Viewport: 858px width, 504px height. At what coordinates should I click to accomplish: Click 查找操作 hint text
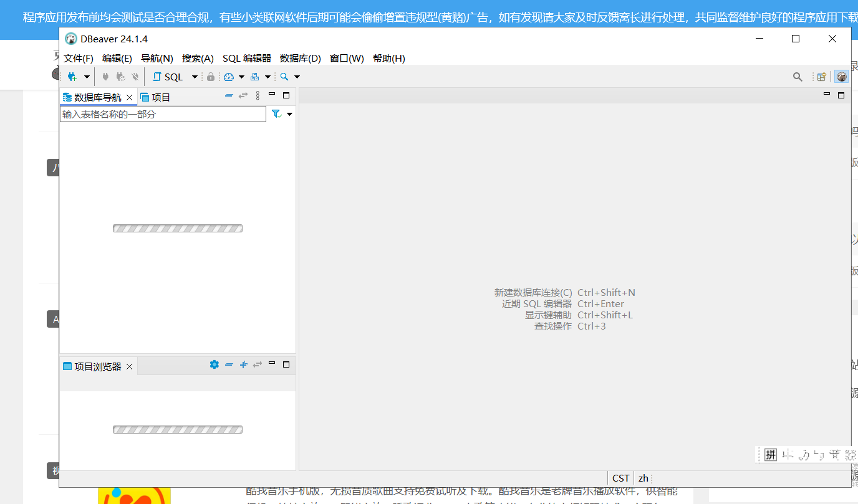pos(553,326)
